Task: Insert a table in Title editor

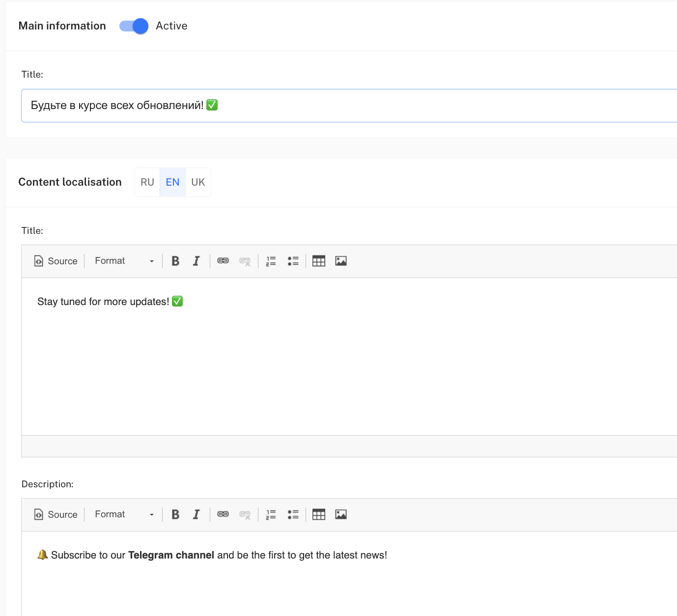Action: (319, 261)
